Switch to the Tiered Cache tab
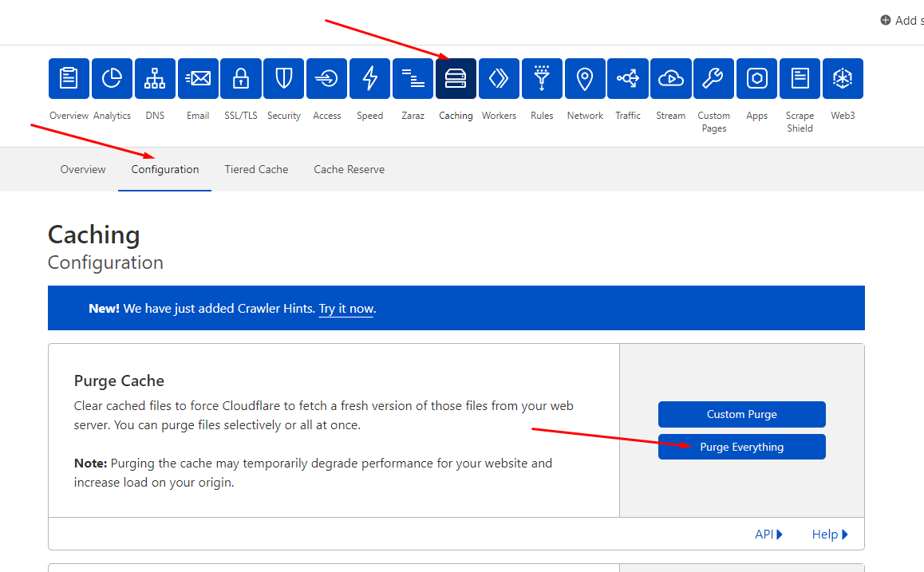The width and height of the screenshot is (924, 572). click(256, 170)
